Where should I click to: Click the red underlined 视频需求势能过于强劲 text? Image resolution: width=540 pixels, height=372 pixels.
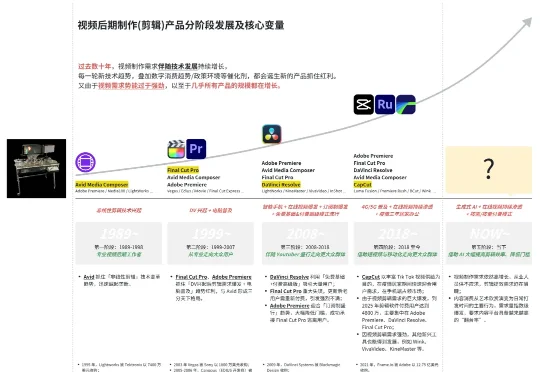pyautogui.click(x=131, y=85)
